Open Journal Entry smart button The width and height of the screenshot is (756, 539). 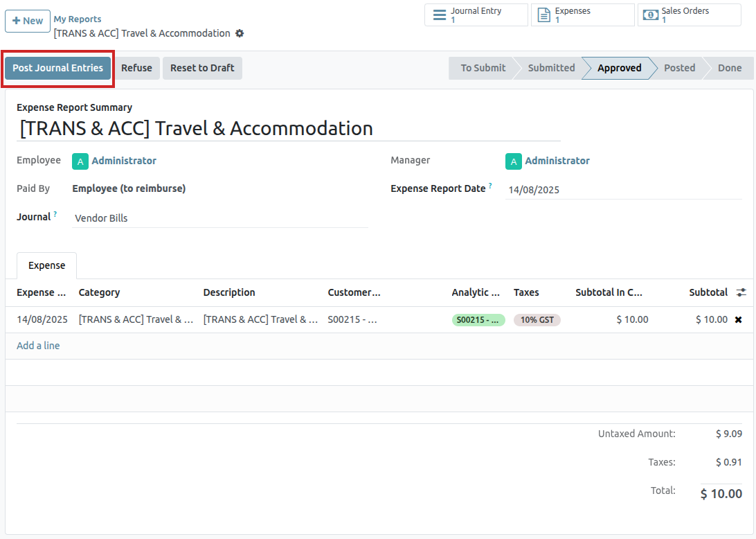476,15
